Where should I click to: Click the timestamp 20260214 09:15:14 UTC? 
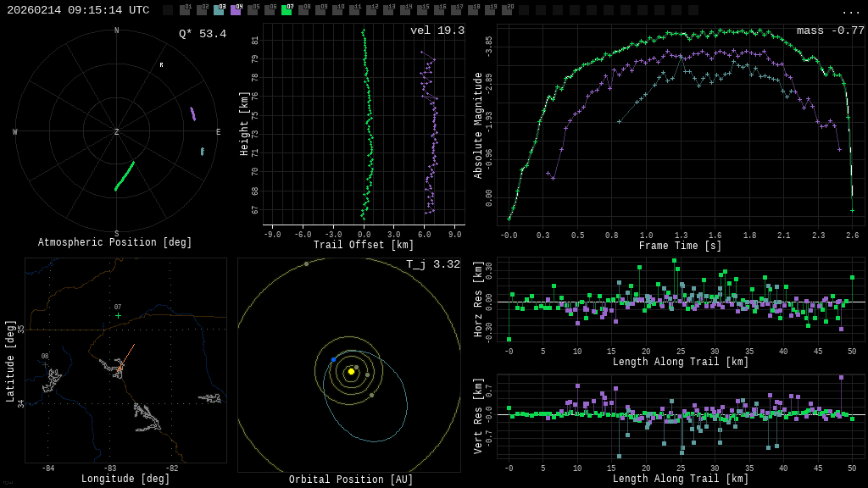78,10
